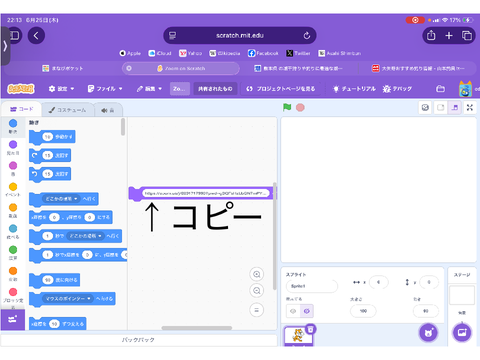The width and height of the screenshot is (480, 360).
Task: Open the choose a sprite button
Action: click(428, 332)
